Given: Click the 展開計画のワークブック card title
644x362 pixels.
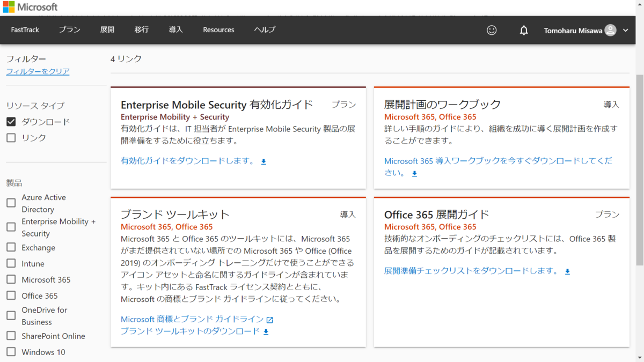Looking at the screenshot, I should (442, 105).
